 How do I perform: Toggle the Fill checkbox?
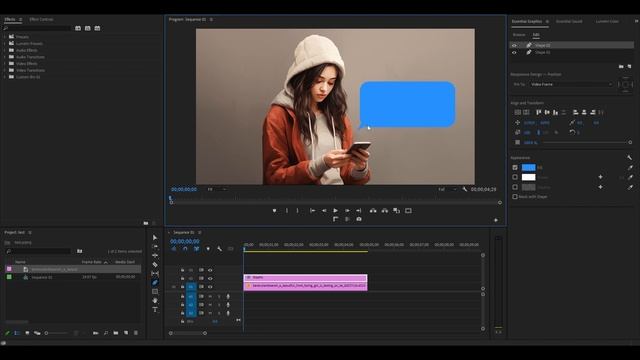click(x=515, y=167)
